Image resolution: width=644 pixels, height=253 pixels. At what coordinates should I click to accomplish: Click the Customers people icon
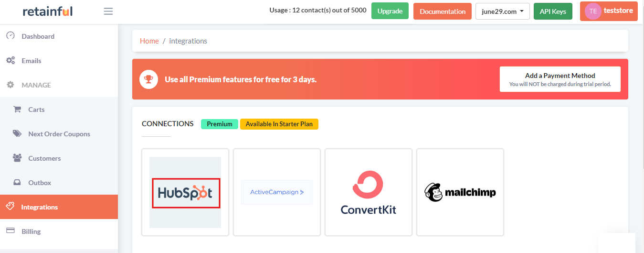point(17,158)
